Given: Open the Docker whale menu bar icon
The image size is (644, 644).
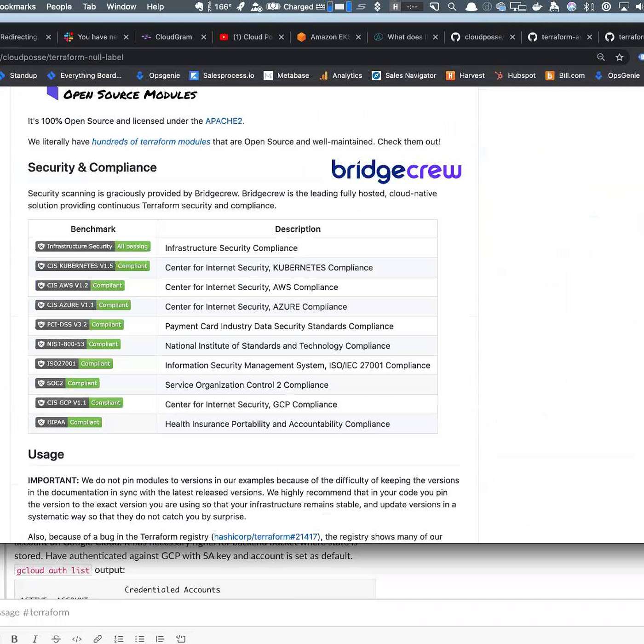Looking at the screenshot, I should [x=537, y=6].
